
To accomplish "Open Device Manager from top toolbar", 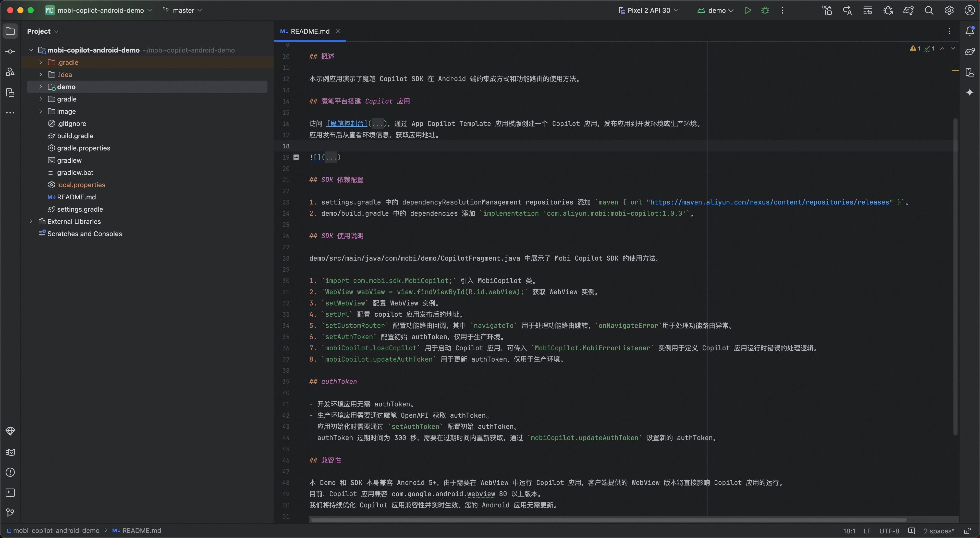I will pos(827,10).
